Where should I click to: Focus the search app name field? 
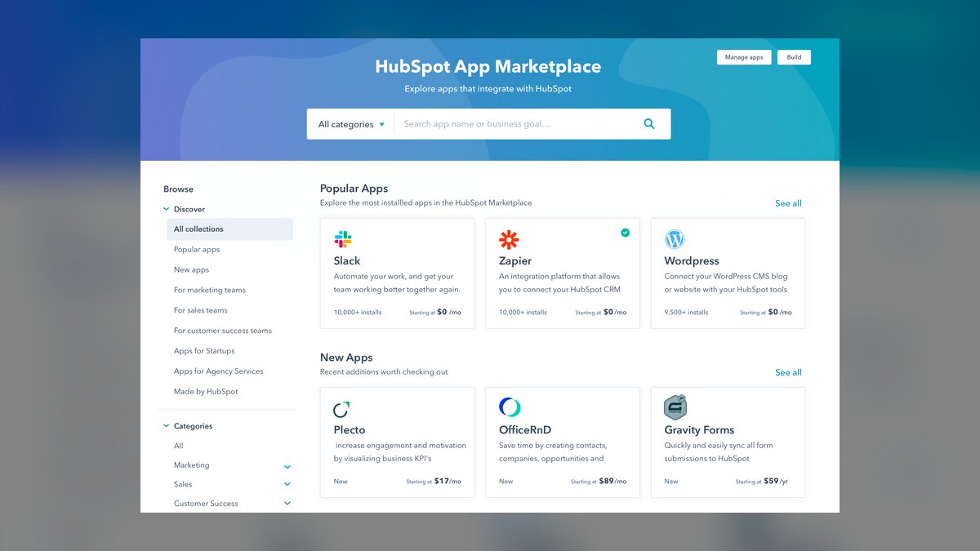517,124
